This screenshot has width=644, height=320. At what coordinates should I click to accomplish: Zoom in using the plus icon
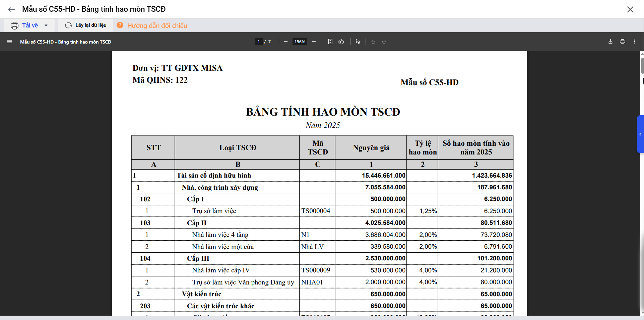click(x=314, y=42)
